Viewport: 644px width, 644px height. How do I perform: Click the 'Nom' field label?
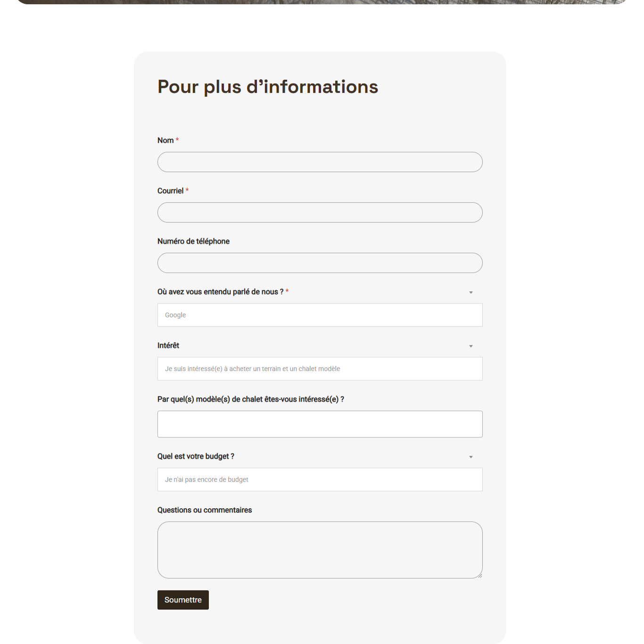point(165,140)
